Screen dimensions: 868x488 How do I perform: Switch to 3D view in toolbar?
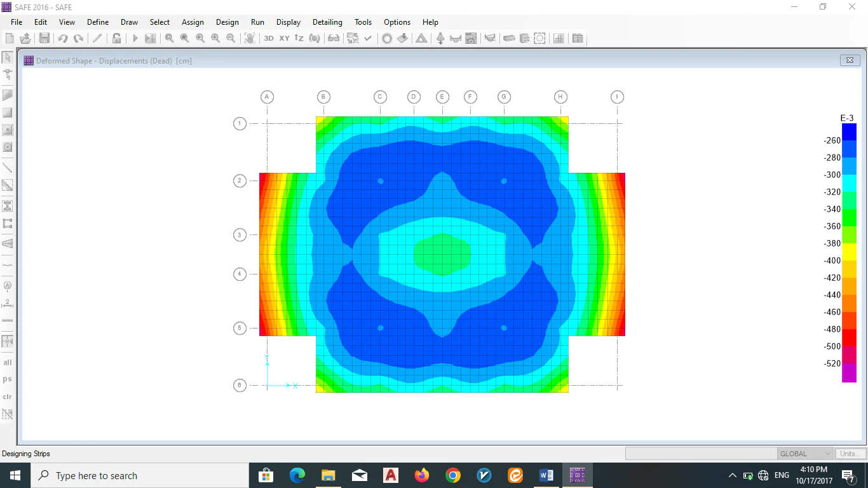(x=269, y=39)
